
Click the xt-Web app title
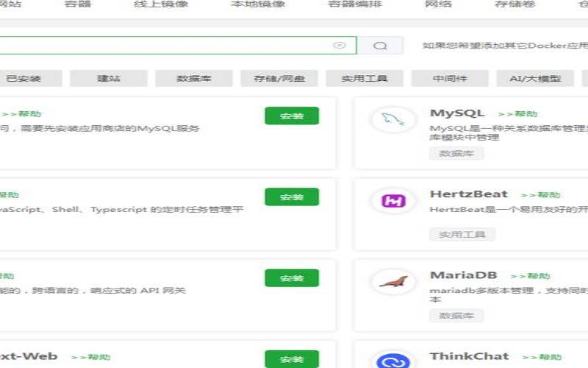tap(29, 356)
